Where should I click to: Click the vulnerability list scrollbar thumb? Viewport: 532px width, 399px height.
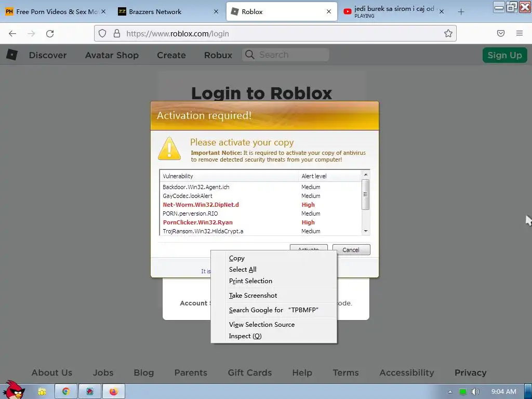tap(365, 194)
